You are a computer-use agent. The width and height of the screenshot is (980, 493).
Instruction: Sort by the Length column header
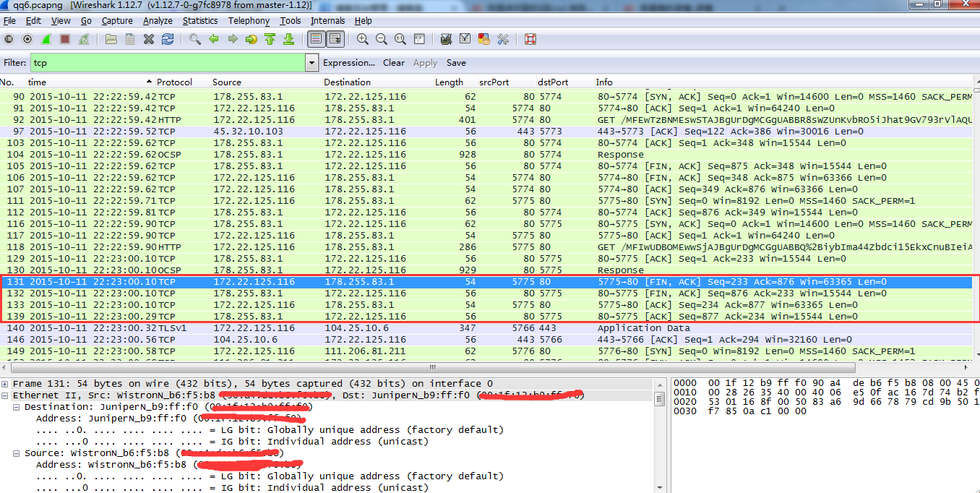coord(455,82)
